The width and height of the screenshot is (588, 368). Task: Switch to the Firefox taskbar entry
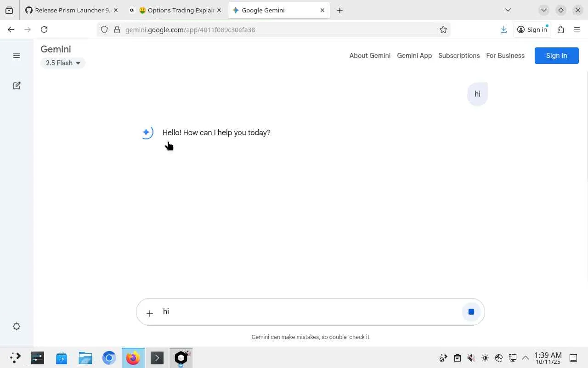tap(133, 357)
